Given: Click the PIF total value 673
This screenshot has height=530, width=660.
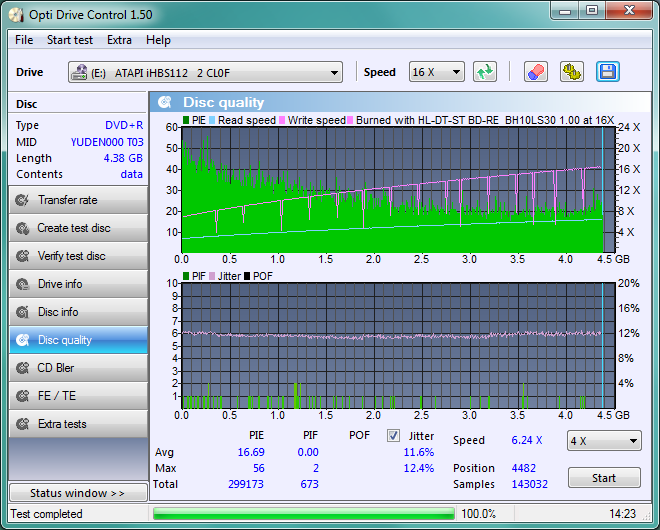Looking at the screenshot, I should [x=309, y=484].
